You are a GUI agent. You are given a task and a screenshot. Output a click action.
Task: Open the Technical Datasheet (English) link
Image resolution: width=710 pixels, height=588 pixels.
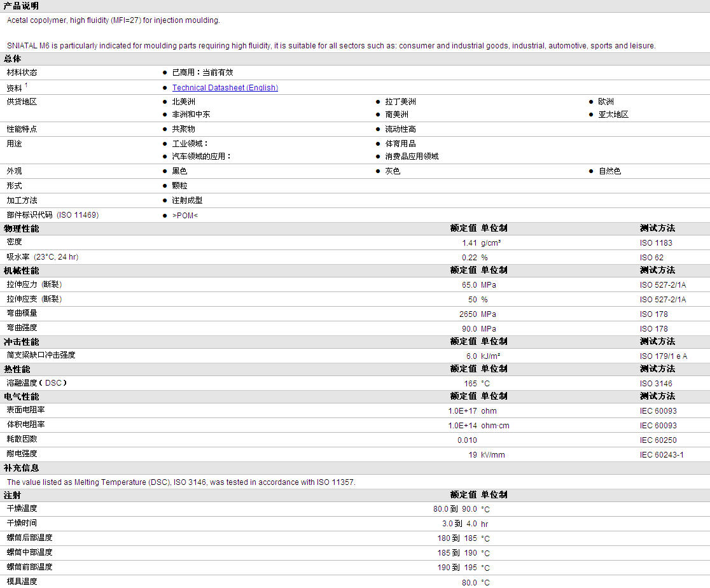click(225, 87)
